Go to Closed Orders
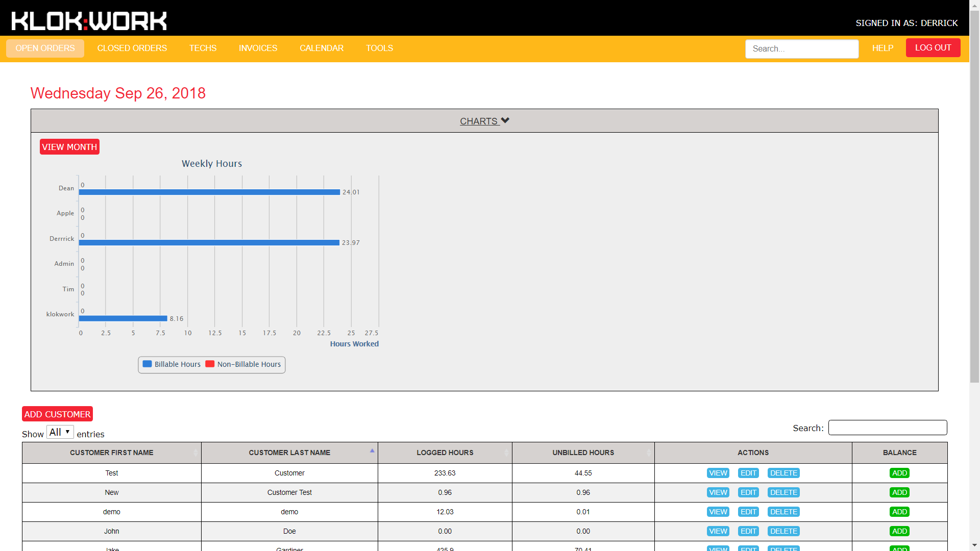 pyautogui.click(x=132, y=48)
